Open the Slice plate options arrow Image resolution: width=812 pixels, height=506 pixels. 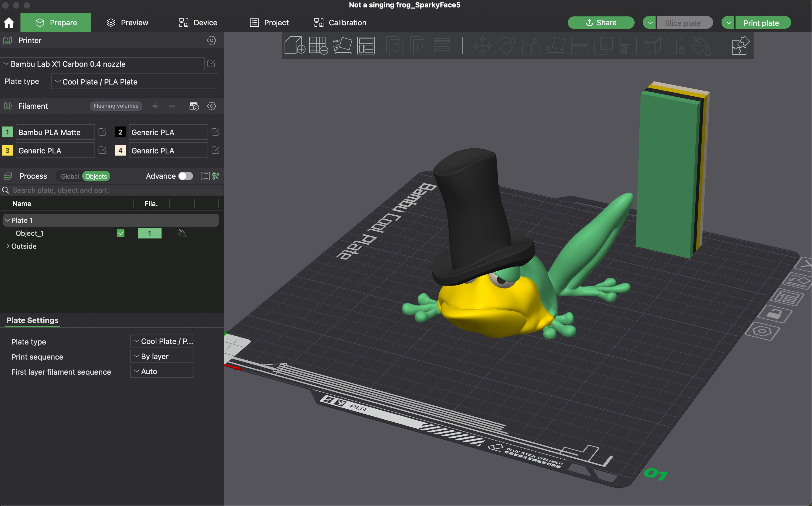[650, 23]
